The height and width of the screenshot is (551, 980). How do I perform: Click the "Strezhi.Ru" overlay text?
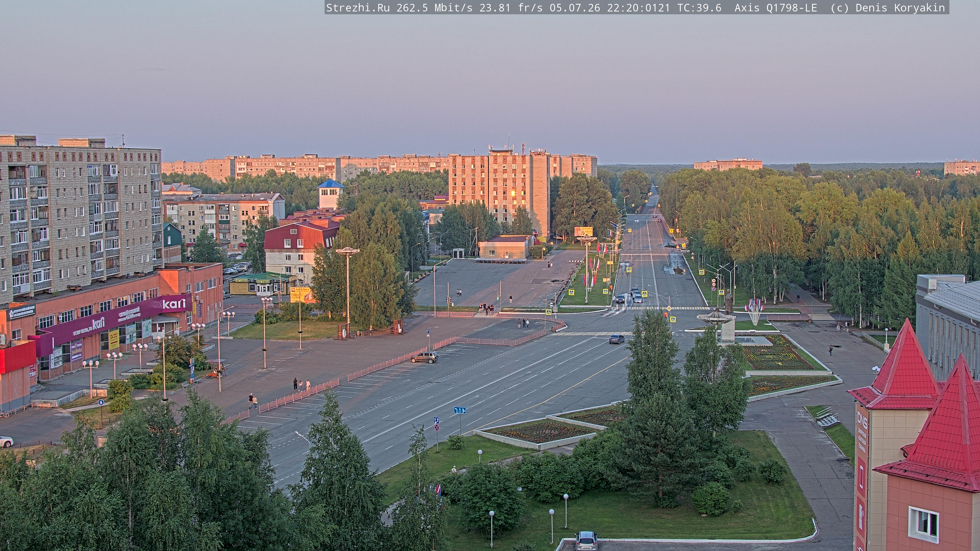(358, 8)
